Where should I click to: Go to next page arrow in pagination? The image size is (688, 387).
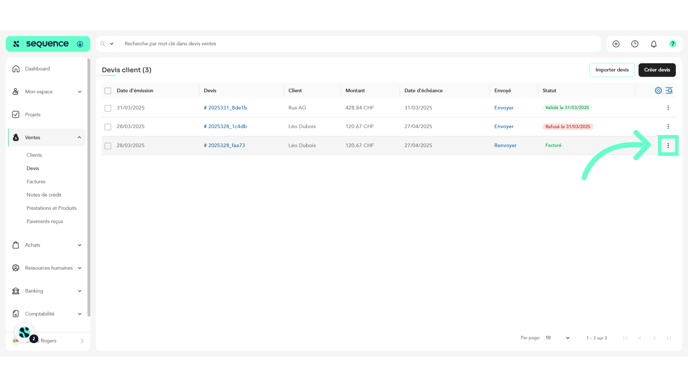click(654, 338)
